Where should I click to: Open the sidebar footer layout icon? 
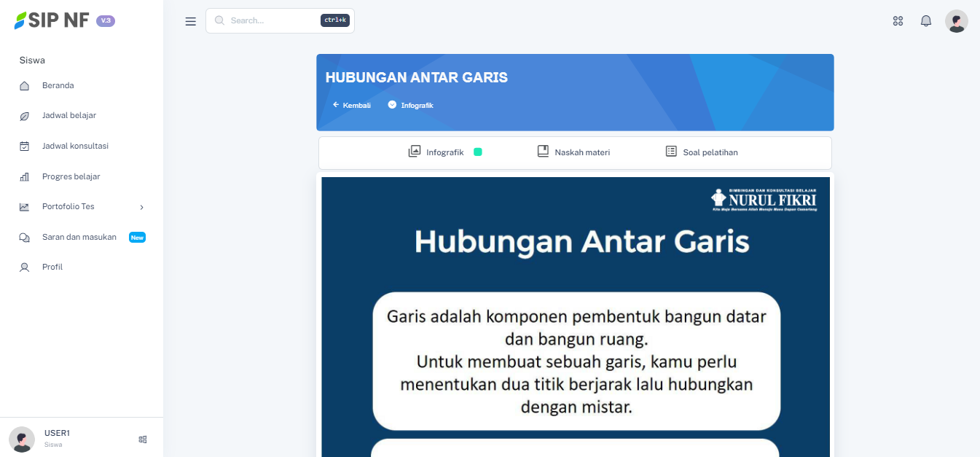point(143,440)
